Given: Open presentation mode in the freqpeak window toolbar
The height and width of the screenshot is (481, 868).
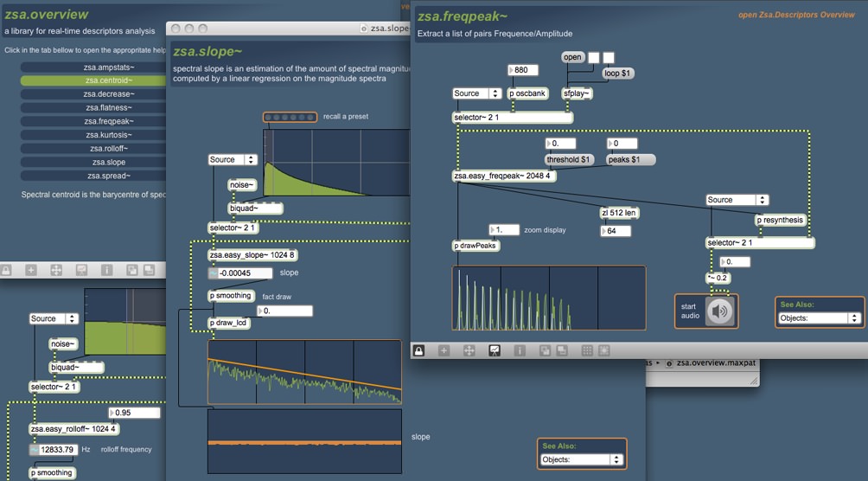Looking at the screenshot, I should [x=495, y=350].
